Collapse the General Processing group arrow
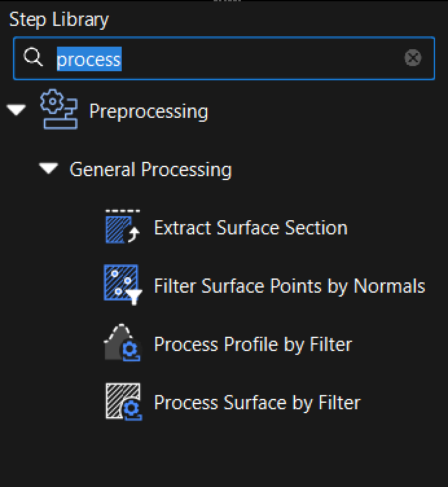448x487 pixels. point(49,169)
